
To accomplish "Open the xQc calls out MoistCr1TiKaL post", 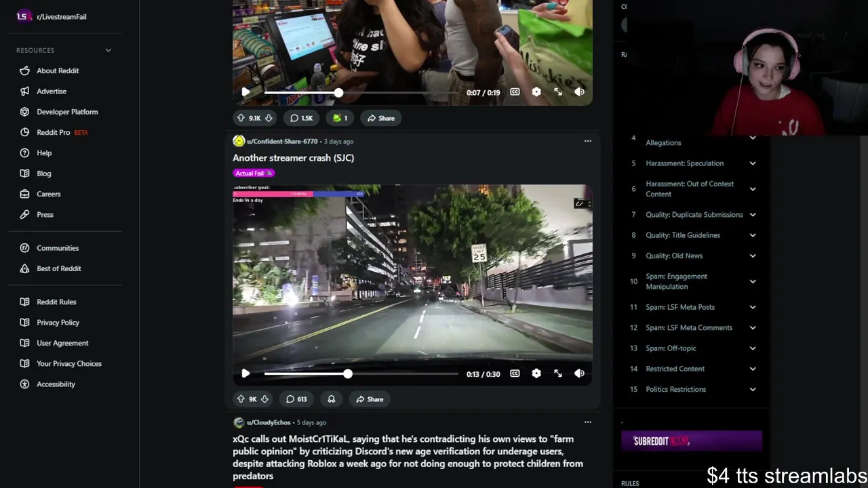I will click(x=408, y=457).
